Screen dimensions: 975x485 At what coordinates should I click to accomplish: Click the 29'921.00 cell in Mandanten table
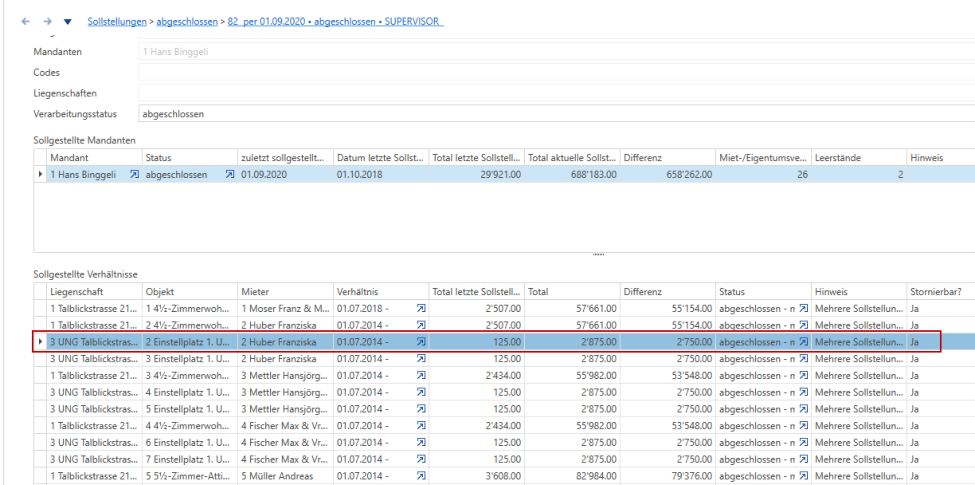point(477,175)
